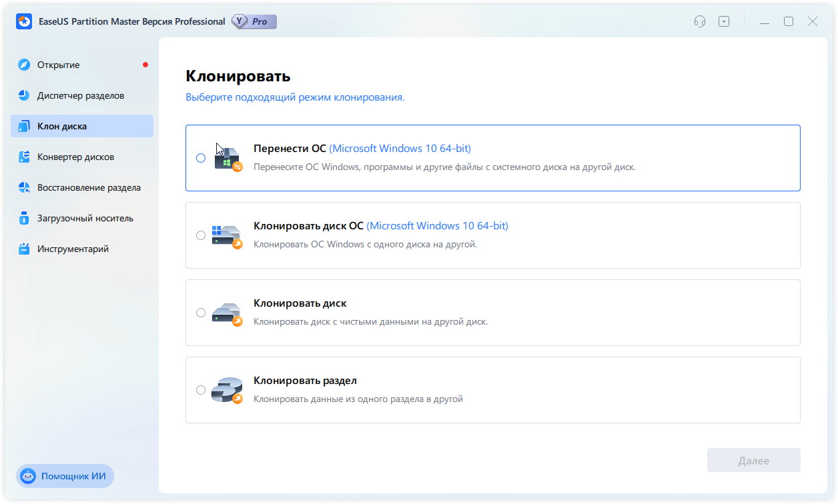Select the Перенести ОС radio button

pyautogui.click(x=201, y=158)
